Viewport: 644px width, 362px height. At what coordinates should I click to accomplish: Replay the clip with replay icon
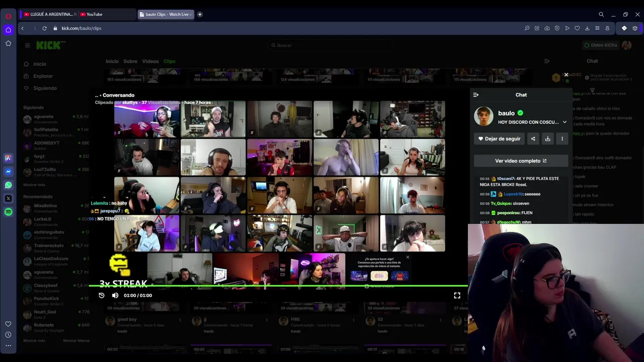point(102,295)
